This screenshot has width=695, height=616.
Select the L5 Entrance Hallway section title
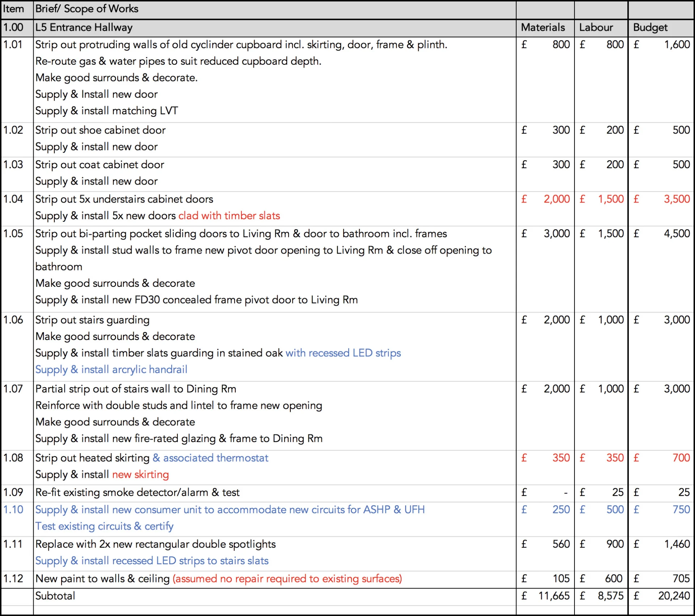coord(84,27)
